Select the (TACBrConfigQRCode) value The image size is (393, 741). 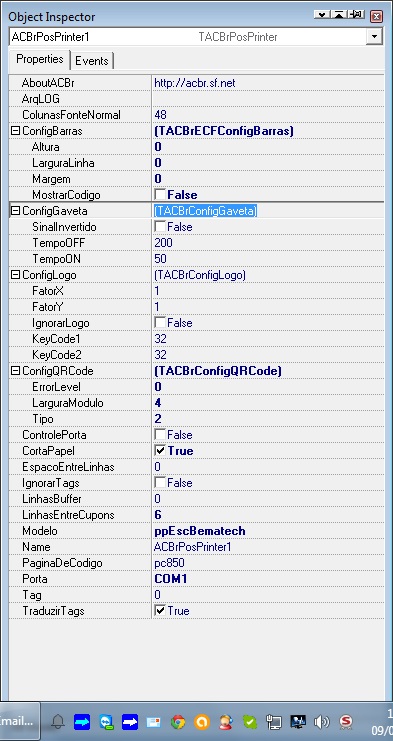(x=218, y=371)
